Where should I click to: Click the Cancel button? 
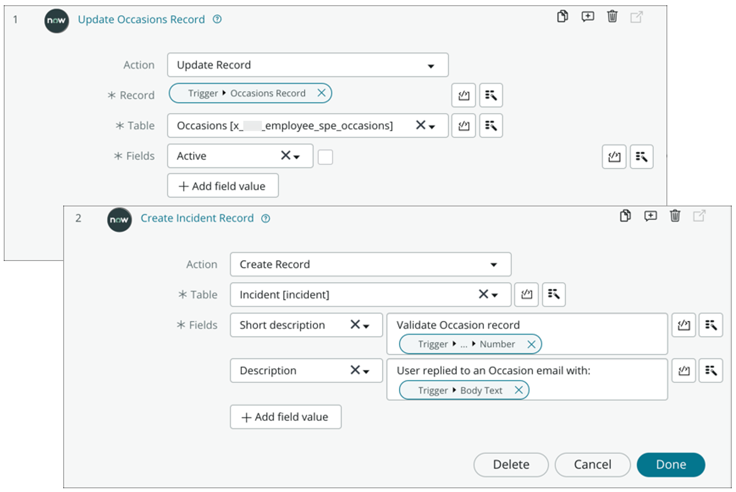[x=592, y=464]
